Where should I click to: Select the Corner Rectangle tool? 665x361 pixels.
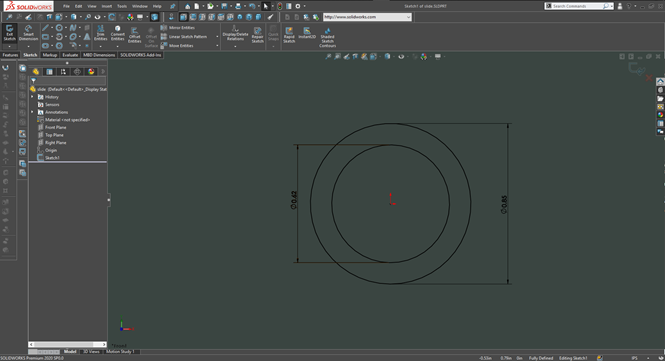pos(45,36)
